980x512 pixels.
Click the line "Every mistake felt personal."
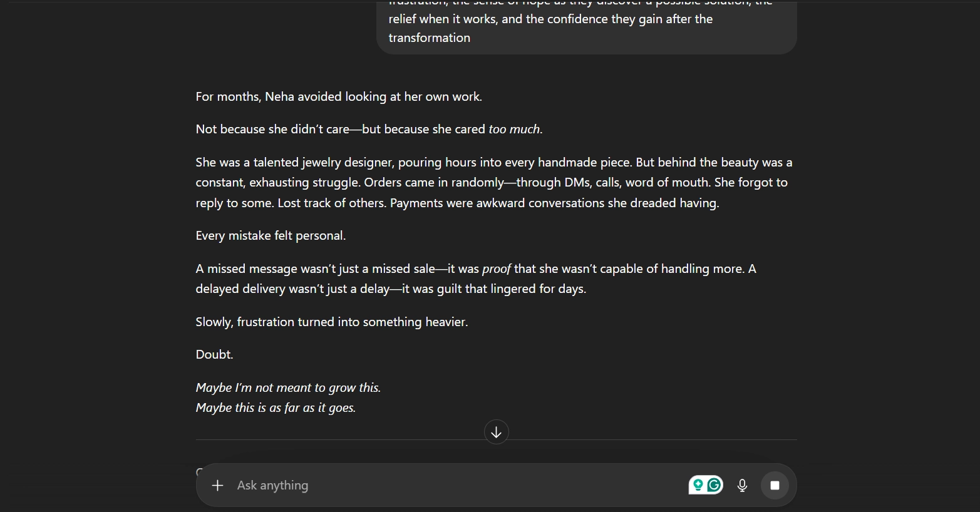(271, 235)
